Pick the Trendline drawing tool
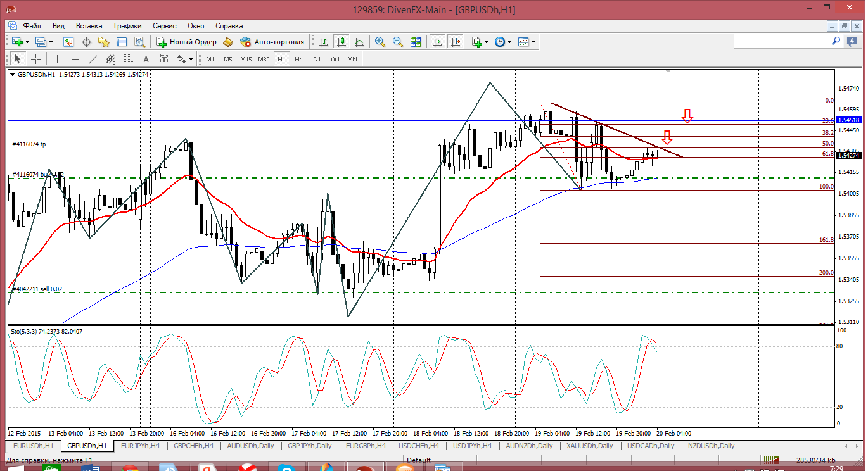868x471 pixels. [x=93, y=59]
